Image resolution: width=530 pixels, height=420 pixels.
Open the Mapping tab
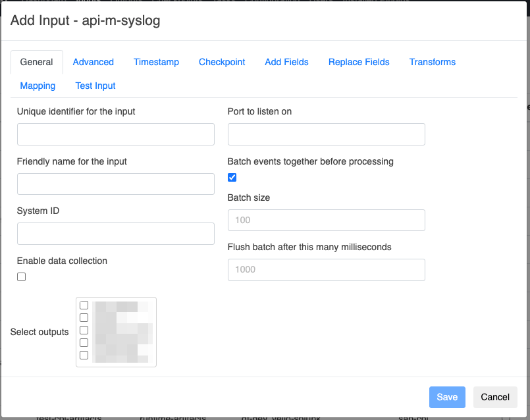click(38, 86)
